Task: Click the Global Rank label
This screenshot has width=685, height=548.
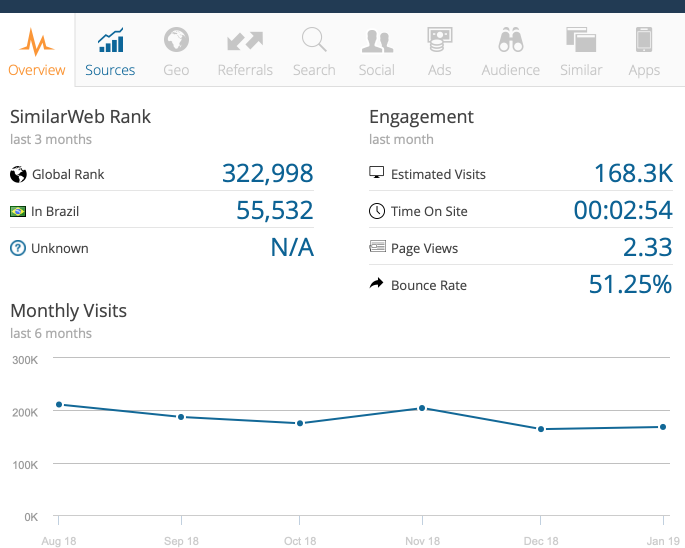Action: [x=68, y=174]
